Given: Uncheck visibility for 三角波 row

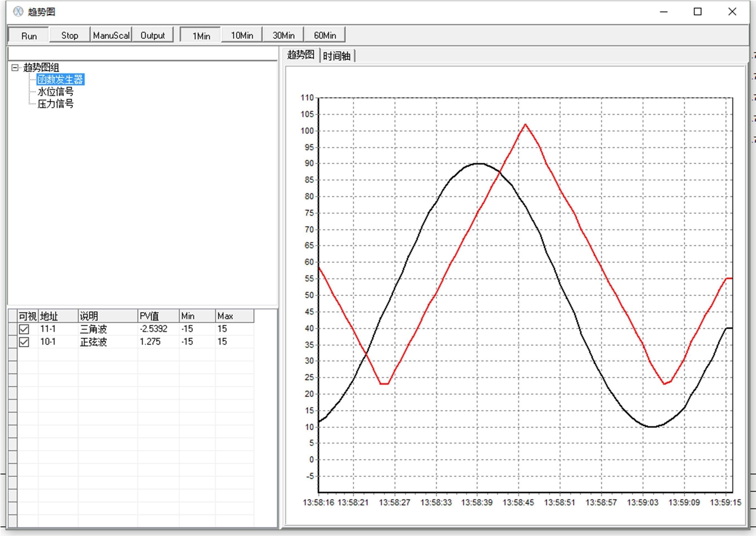Looking at the screenshot, I should (x=24, y=329).
